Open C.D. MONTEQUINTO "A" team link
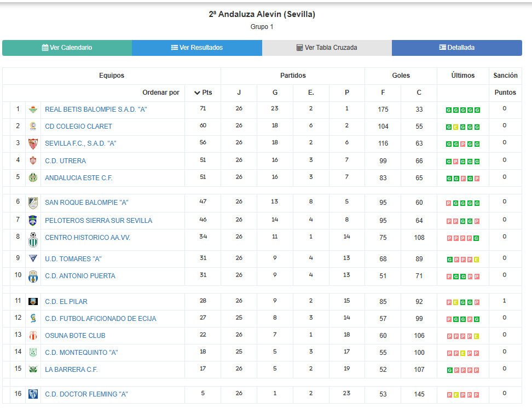 [x=82, y=353]
